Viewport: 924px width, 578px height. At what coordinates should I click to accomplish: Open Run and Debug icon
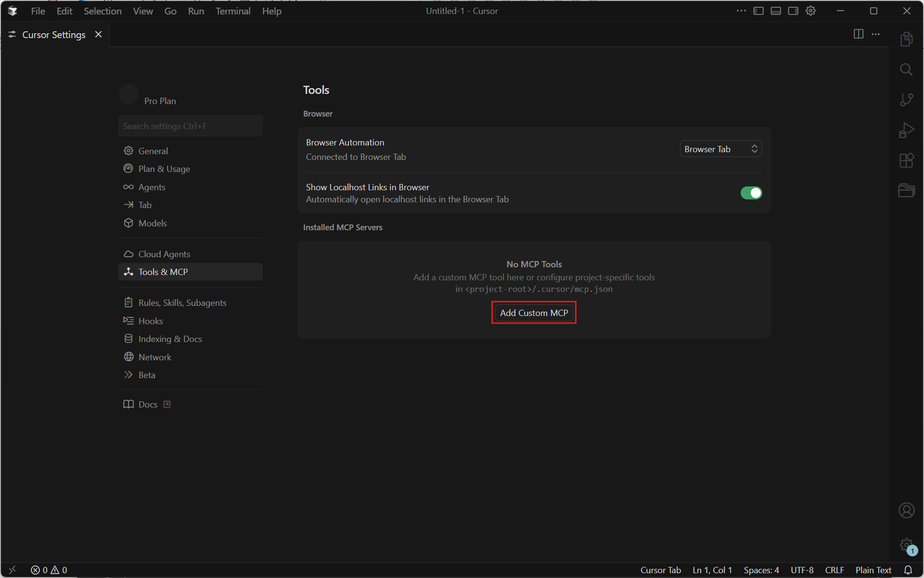pos(906,130)
